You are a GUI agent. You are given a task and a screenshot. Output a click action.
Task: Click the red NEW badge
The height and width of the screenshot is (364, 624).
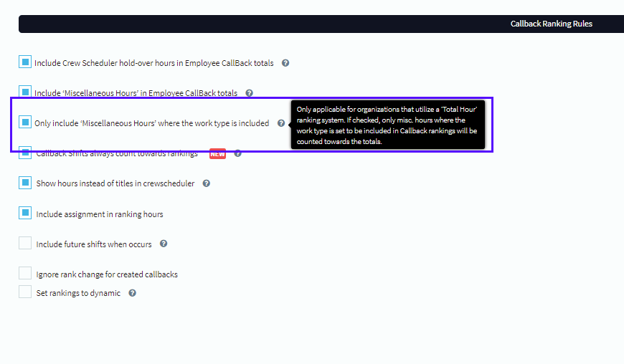(x=217, y=153)
